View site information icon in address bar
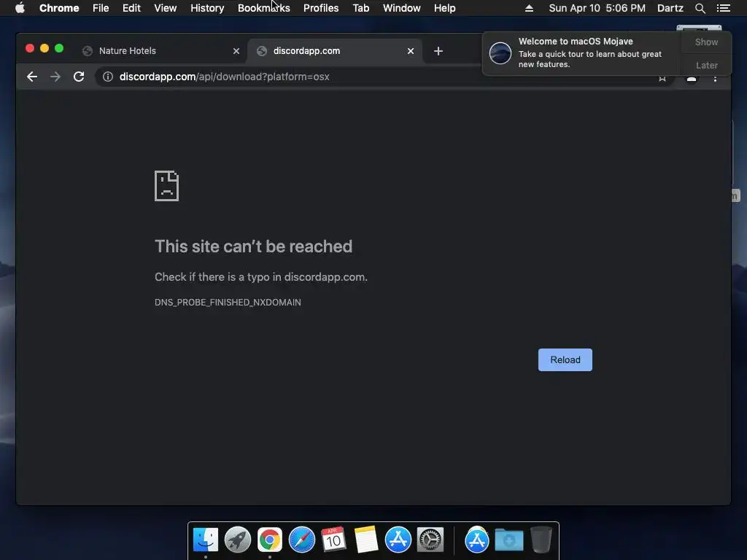 [x=108, y=77]
